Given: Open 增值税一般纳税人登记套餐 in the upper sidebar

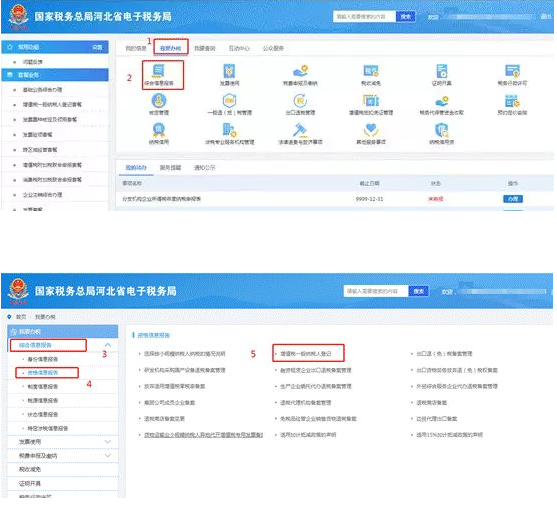Looking at the screenshot, I should tap(52, 104).
